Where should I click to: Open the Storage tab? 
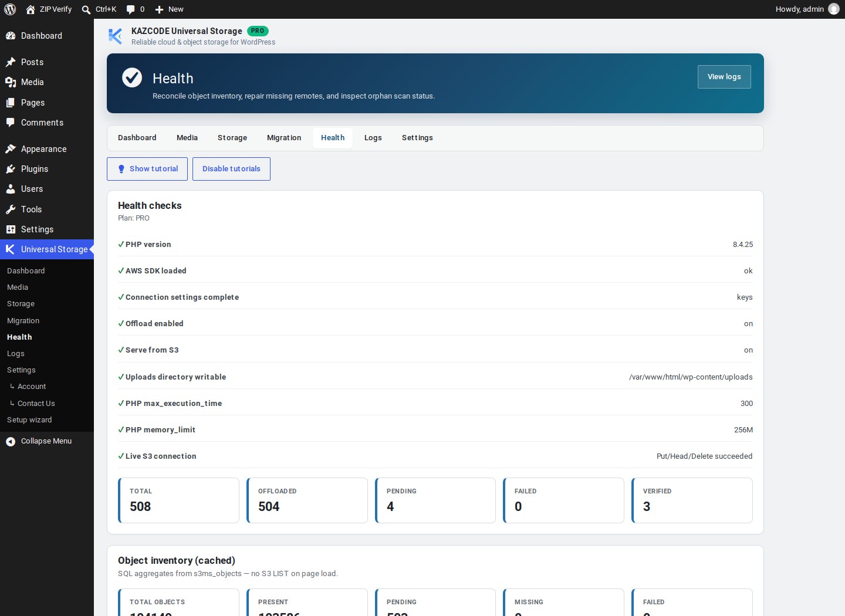(232, 138)
